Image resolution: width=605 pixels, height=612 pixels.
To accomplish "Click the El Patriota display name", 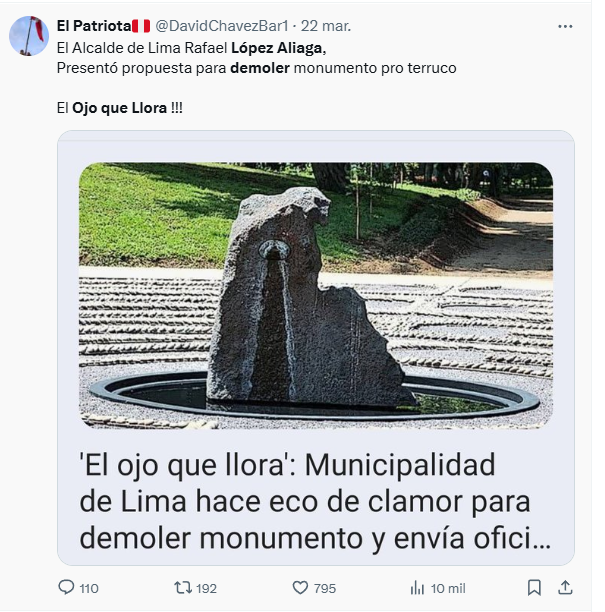I will click(94, 26).
